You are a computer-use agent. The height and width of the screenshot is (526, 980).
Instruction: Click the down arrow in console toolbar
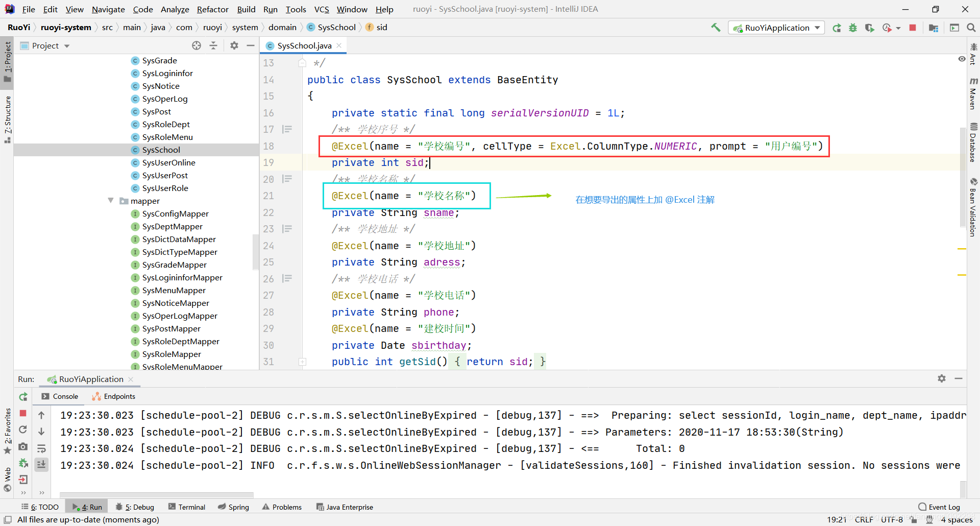[41, 432]
